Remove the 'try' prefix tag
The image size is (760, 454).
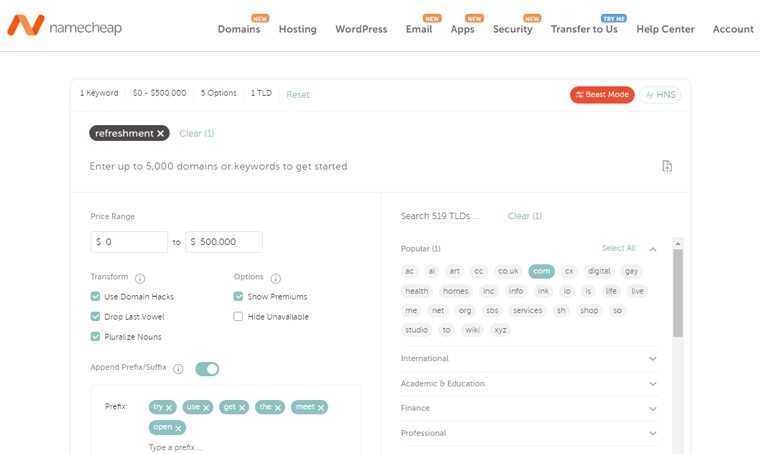(x=169, y=408)
